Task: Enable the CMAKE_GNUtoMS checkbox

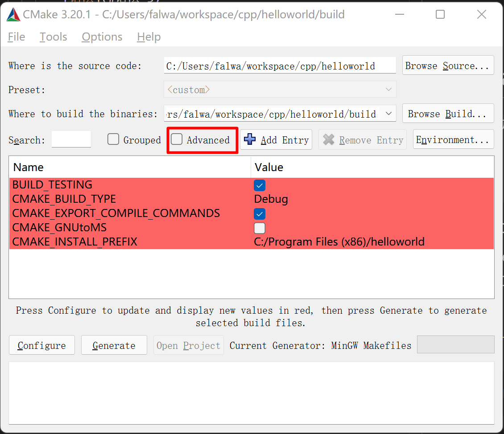Action: (260, 228)
